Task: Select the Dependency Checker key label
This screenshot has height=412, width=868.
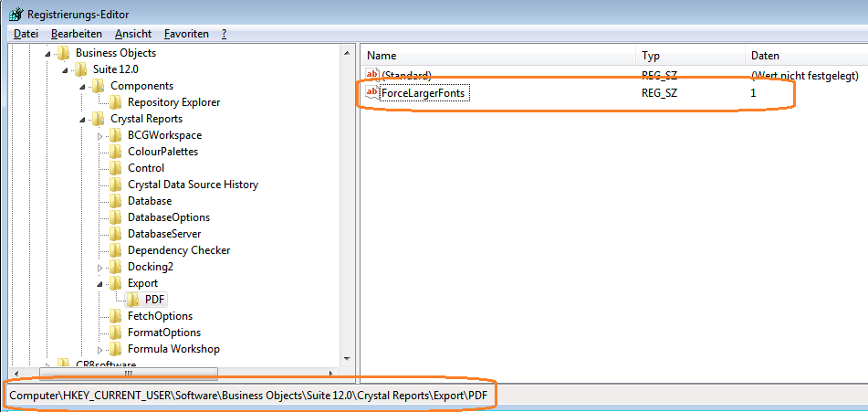Action: pos(179,250)
